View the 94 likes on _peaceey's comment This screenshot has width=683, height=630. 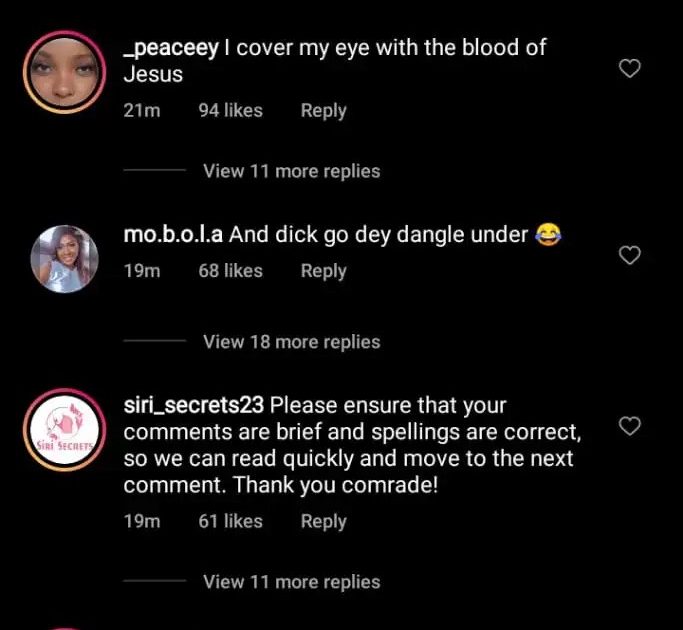[230, 111]
